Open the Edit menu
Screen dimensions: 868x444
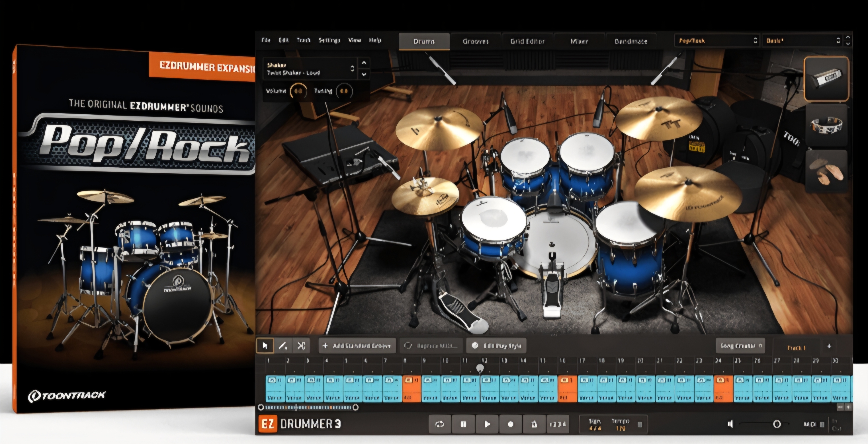[x=284, y=40]
